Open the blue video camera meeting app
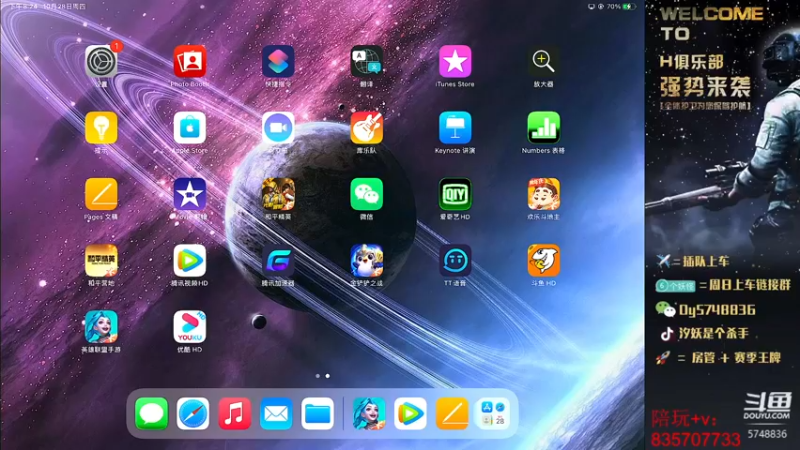The image size is (800, 450). (278, 128)
